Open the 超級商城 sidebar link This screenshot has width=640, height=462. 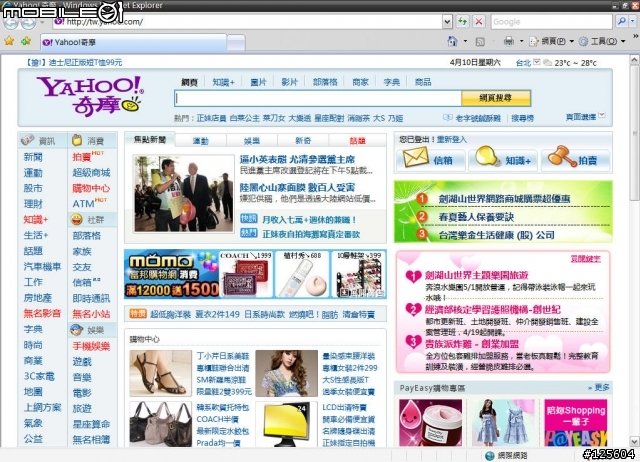91,173
